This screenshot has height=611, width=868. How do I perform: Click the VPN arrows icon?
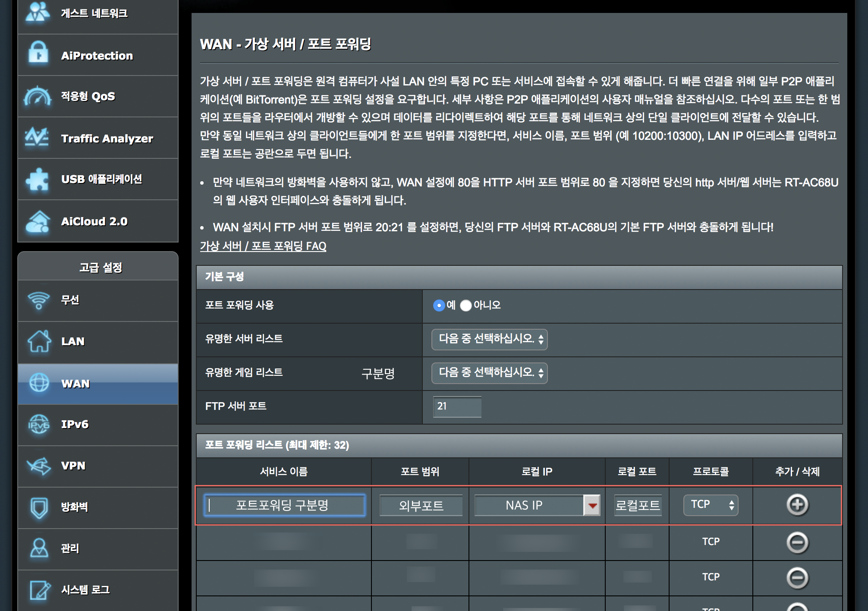[39, 466]
